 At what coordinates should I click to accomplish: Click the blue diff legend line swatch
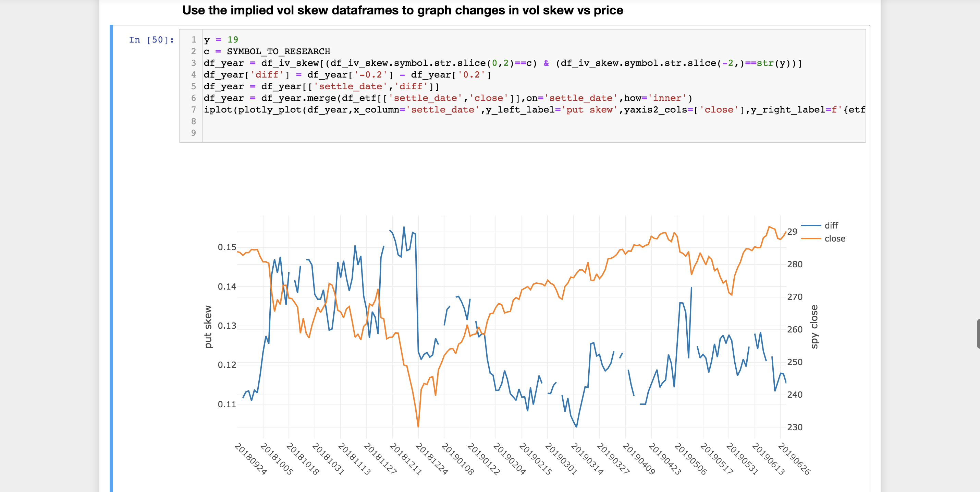point(811,225)
